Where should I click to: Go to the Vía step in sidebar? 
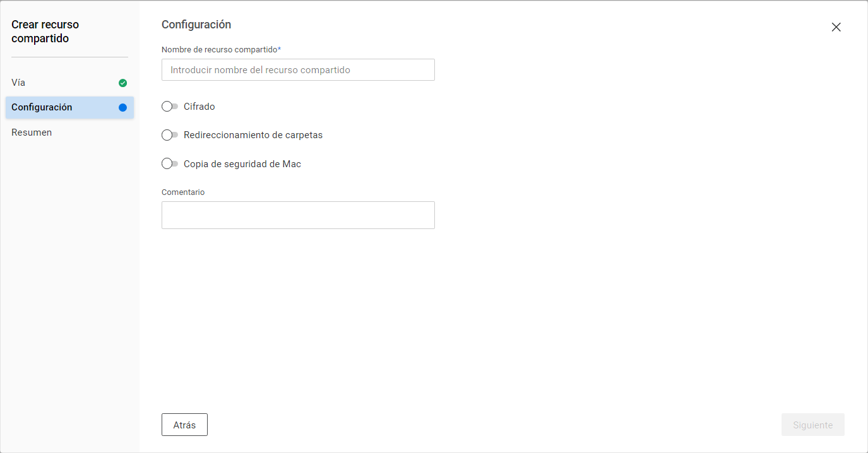click(18, 83)
